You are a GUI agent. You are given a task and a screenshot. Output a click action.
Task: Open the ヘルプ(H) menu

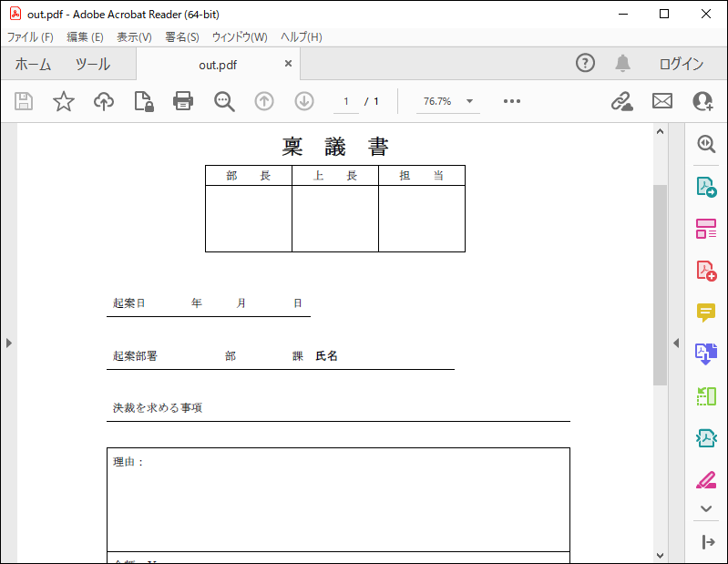302,37
